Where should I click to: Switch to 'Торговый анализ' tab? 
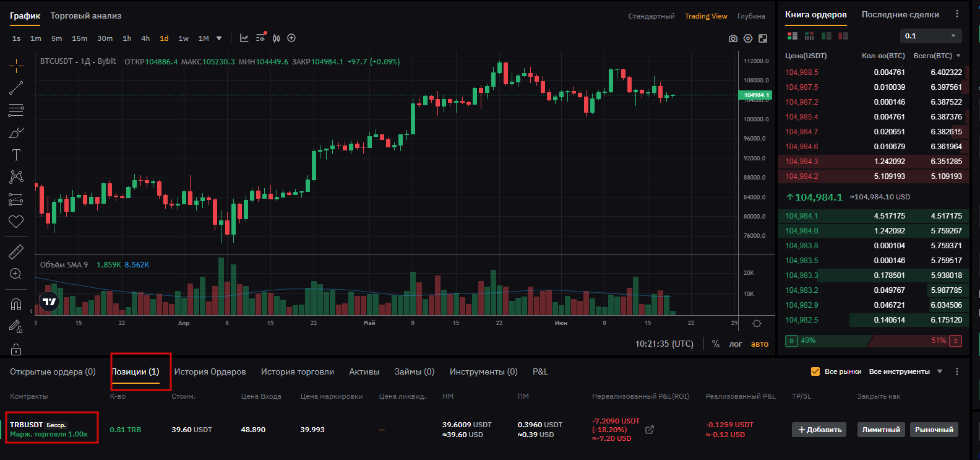click(86, 15)
